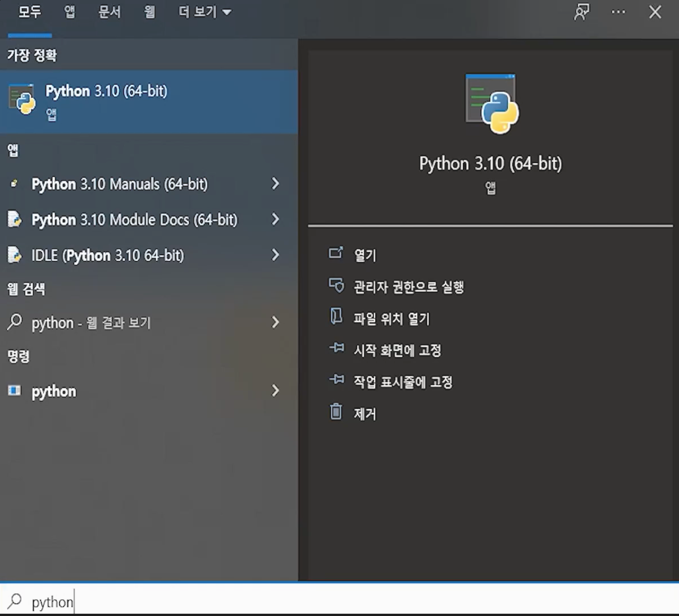The height and width of the screenshot is (616, 679).
Task: Select 관리자 권한으로 실행
Action: point(409,287)
